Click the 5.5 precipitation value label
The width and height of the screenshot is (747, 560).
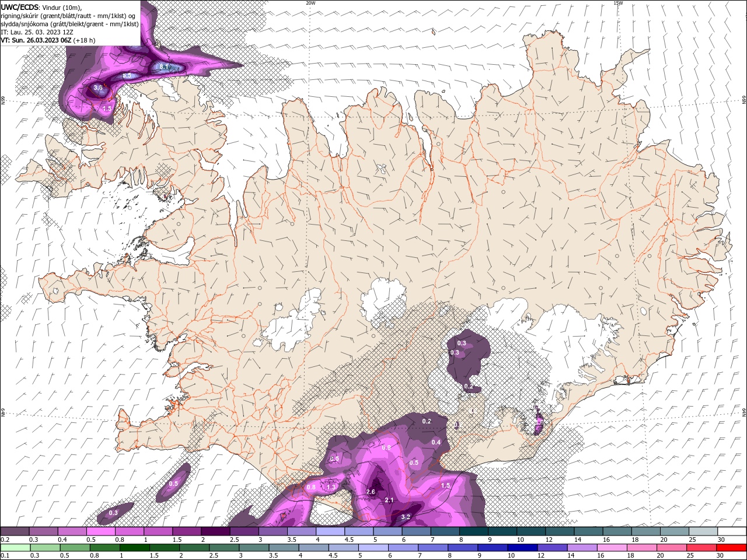point(127,76)
